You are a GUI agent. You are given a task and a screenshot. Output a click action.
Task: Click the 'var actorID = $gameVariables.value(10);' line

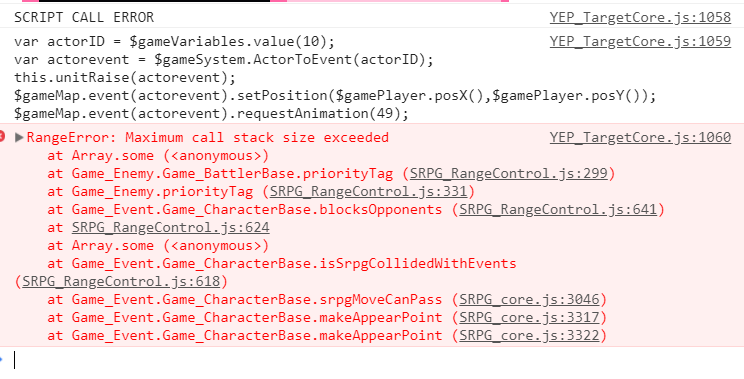point(175,42)
